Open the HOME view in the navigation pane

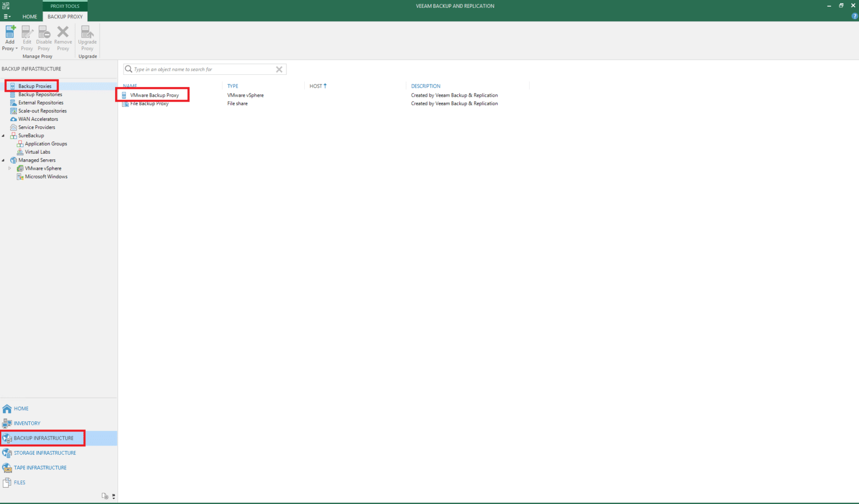click(x=21, y=408)
